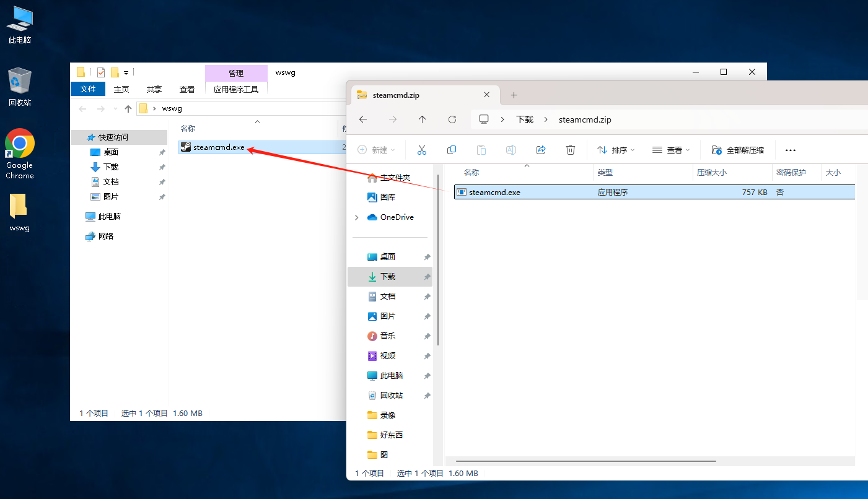Viewport: 868px width, 499px height.
Task: Click the 全部解压缩 extract all button
Action: click(738, 150)
